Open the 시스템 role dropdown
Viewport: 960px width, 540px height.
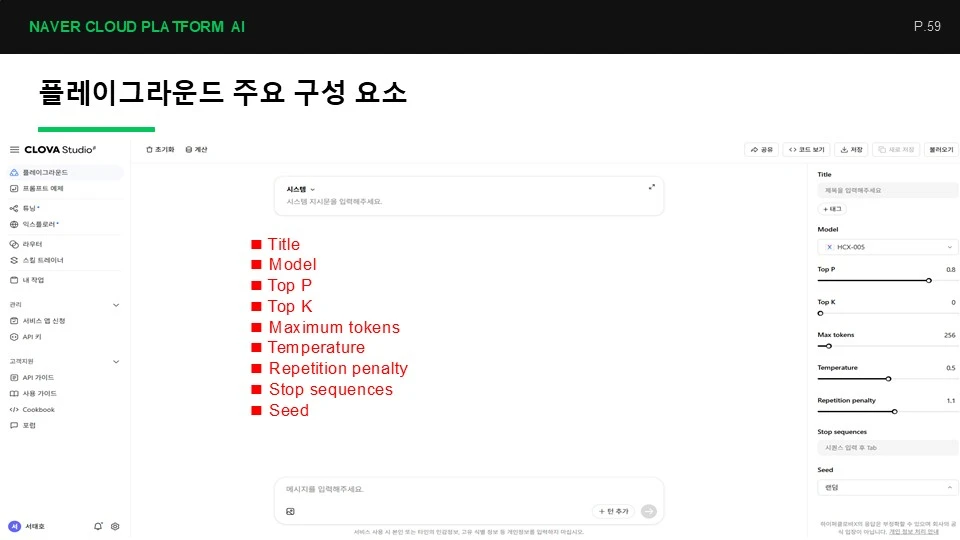pyautogui.click(x=301, y=189)
